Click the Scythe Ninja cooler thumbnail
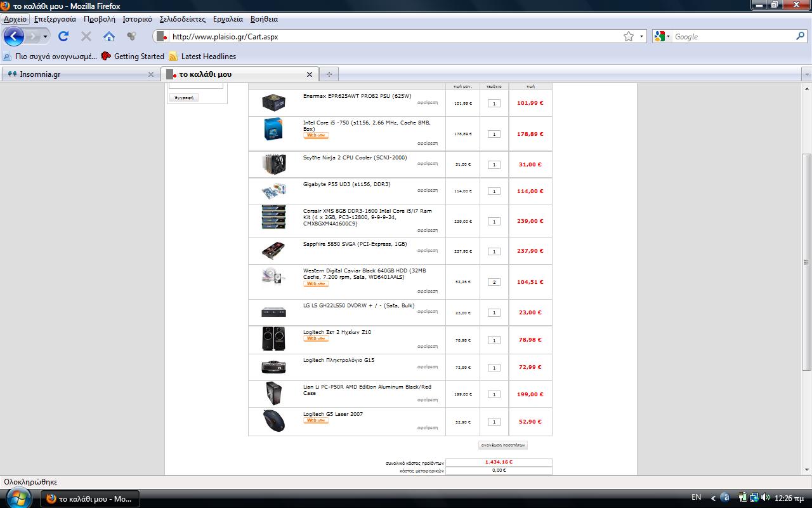Viewport: 812px width, 508px height. tap(273, 164)
